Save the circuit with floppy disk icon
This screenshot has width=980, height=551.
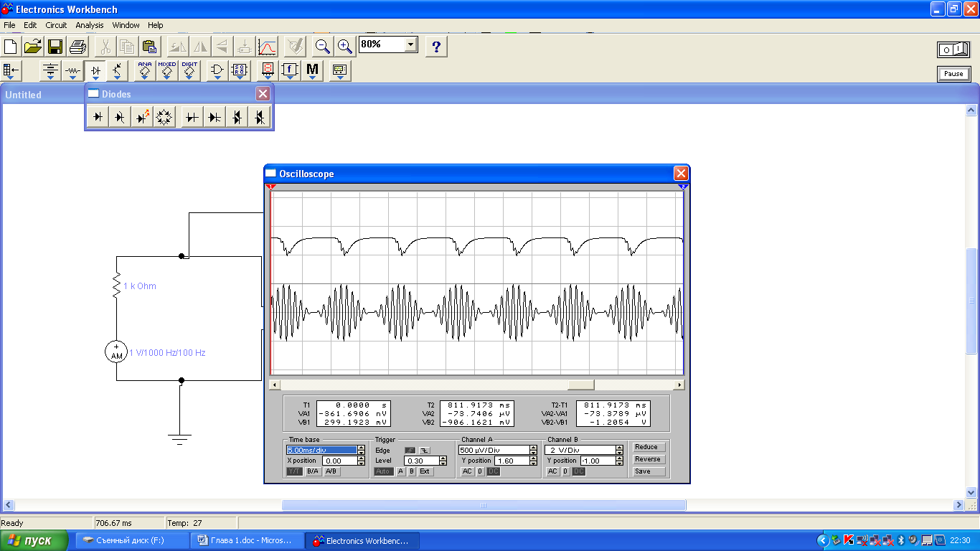point(55,47)
